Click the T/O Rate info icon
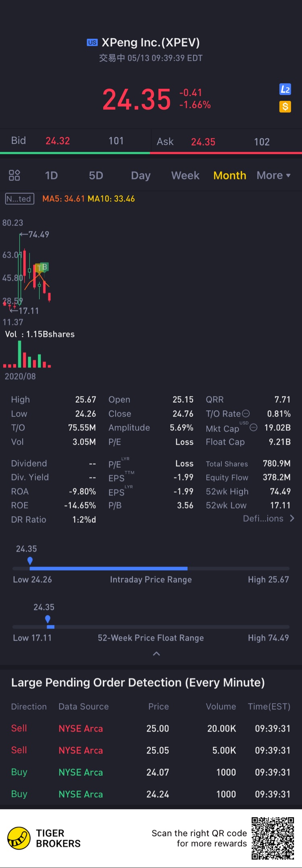This screenshot has width=302, height=868. coord(246,414)
